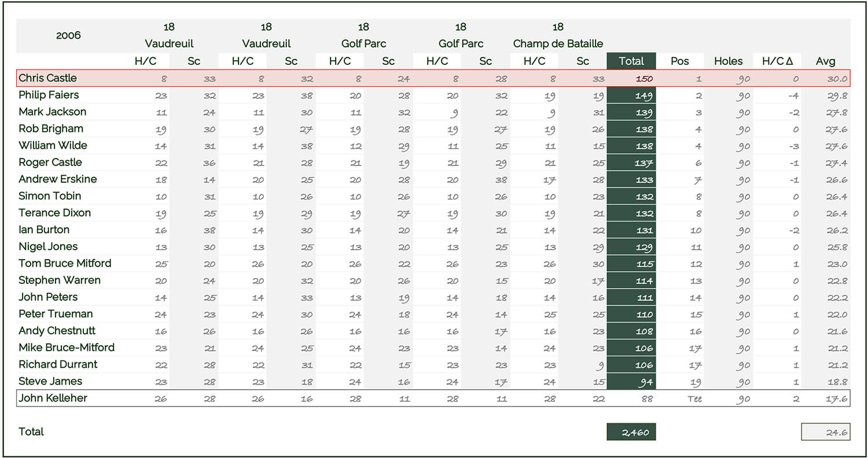Click 'Andrew Erskine' in the table

click(x=58, y=179)
